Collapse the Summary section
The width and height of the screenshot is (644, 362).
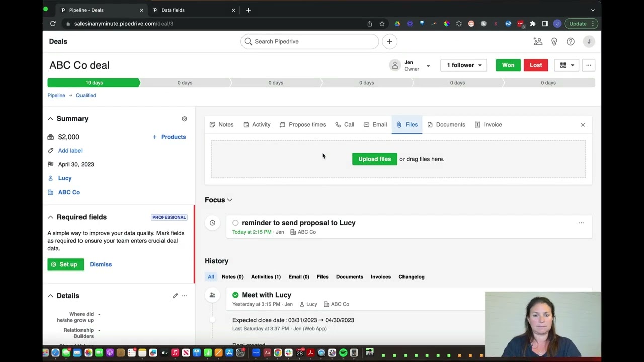50,119
